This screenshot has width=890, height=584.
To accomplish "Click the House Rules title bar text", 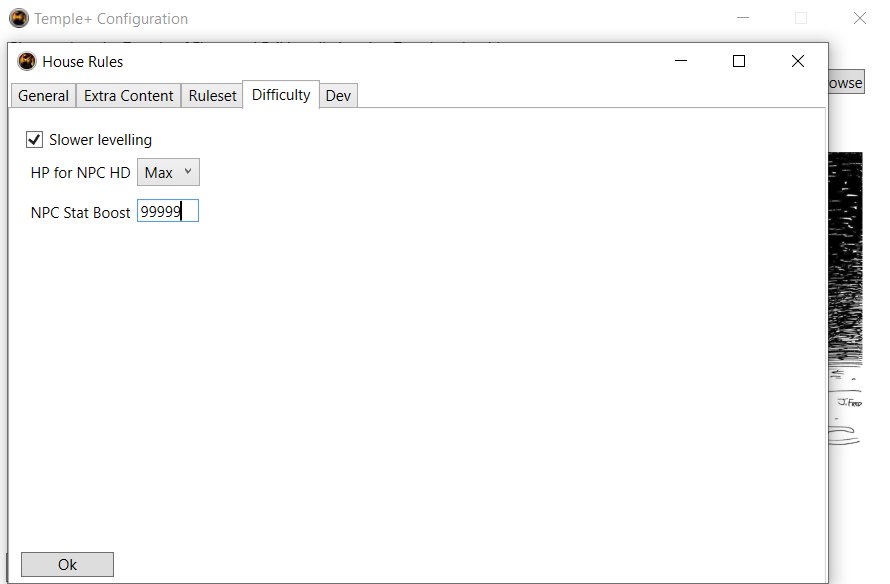I will click(83, 62).
